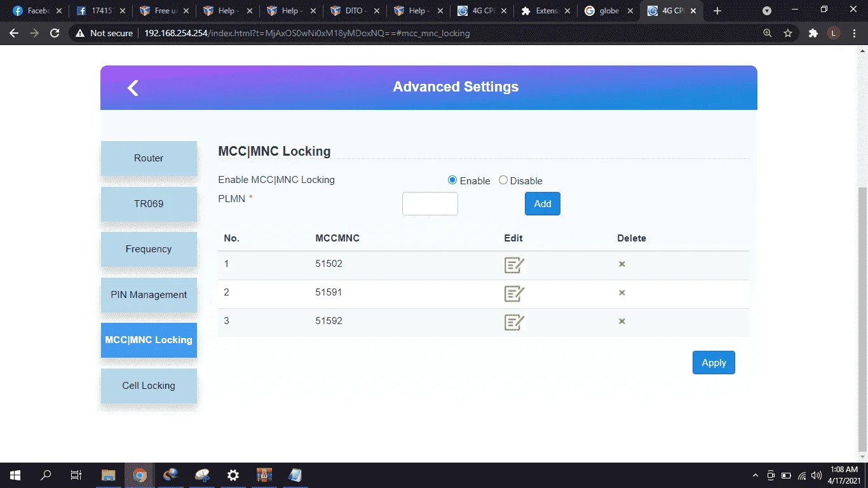Viewport: 868px width, 488px height.
Task: Open the TR069 settings section
Action: click(x=149, y=204)
